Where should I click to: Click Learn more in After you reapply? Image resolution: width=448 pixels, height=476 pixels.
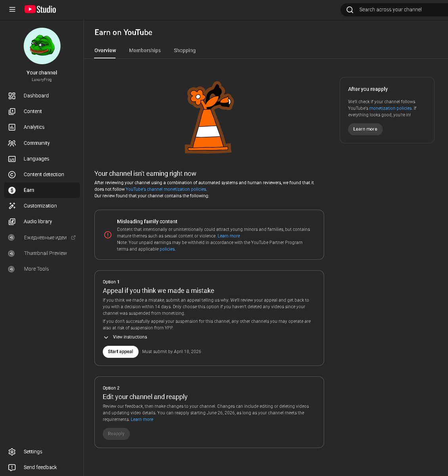365,129
